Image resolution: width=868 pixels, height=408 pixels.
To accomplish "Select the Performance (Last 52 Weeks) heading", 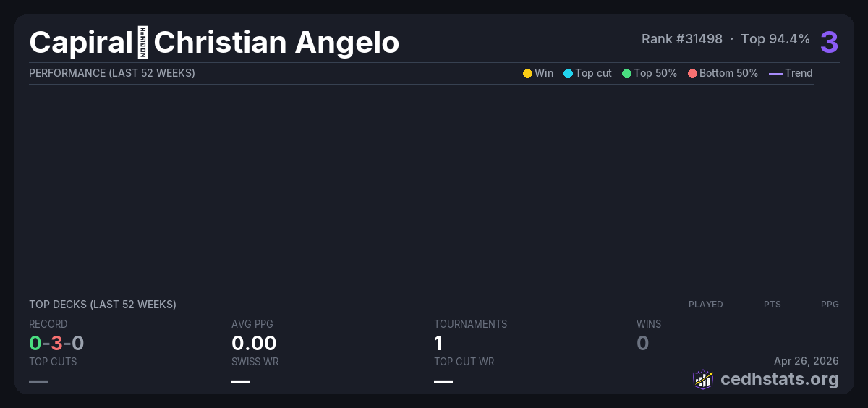I will [111, 73].
